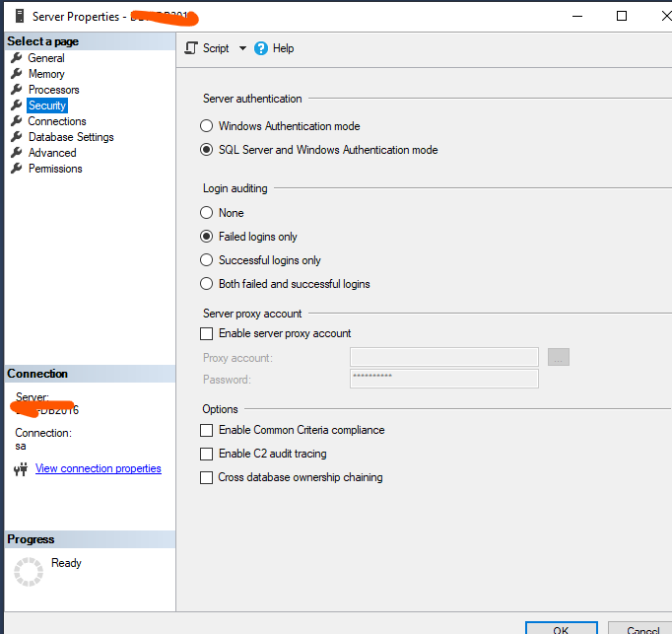This screenshot has width=672, height=634.
Task: Click the wrench icon beside Connections
Action: 17,121
